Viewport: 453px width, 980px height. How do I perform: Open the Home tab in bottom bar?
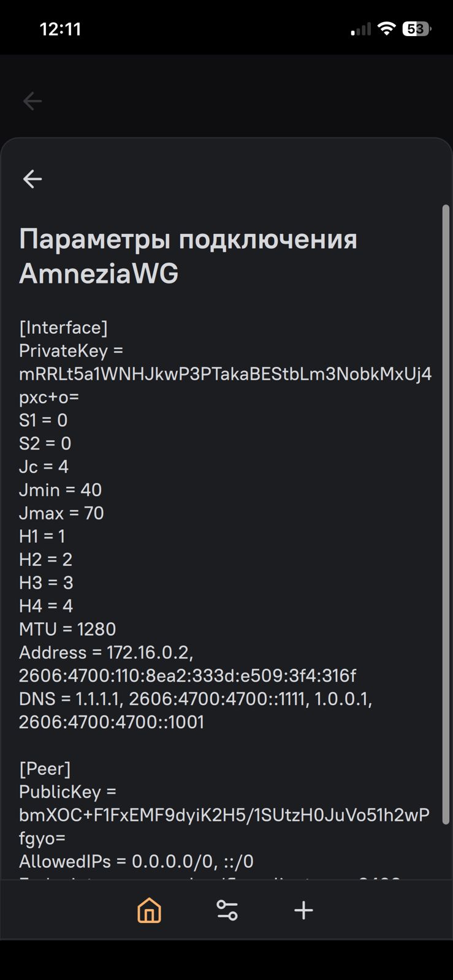coord(149,910)
